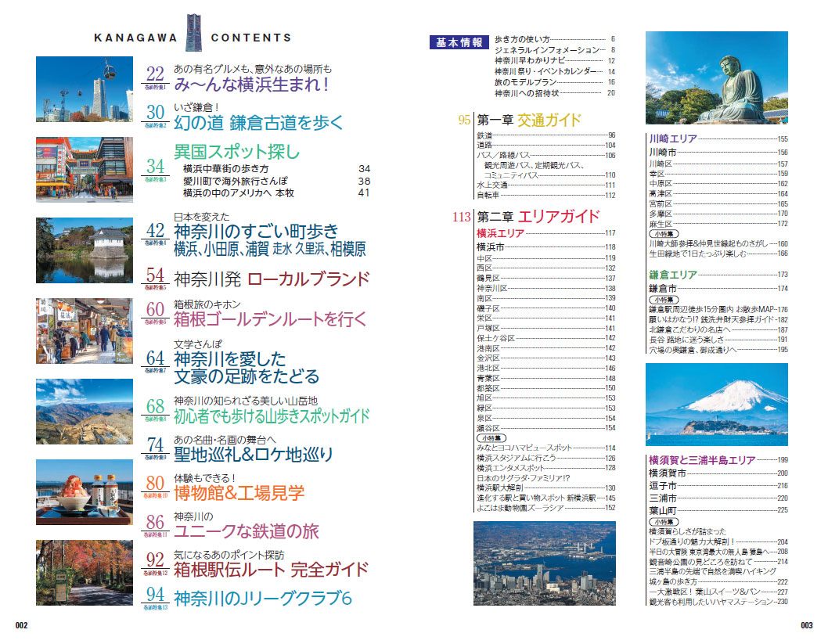
Task: Click 神奈川のJリーグクラブ6 feature title
Action: (x=262, y=599)
